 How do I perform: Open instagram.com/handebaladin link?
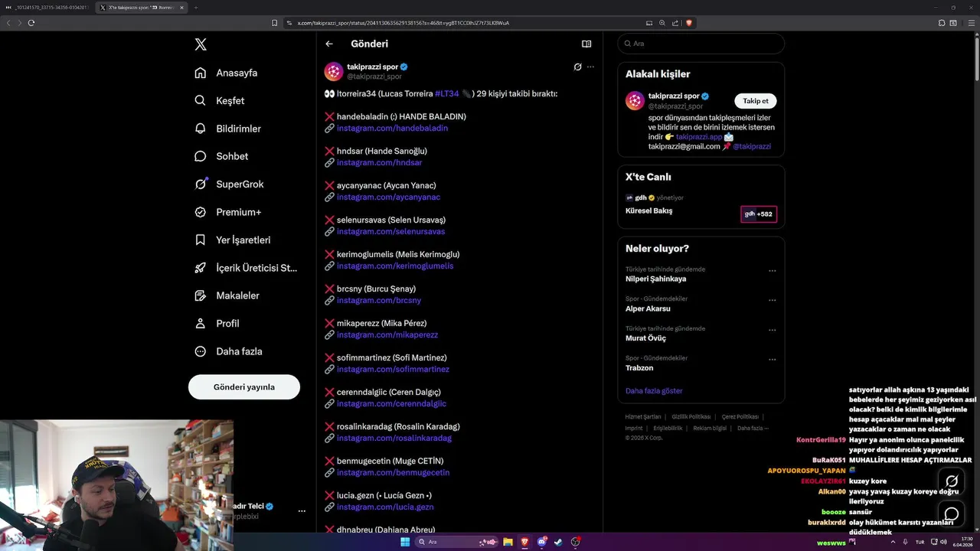coord(392,129)
